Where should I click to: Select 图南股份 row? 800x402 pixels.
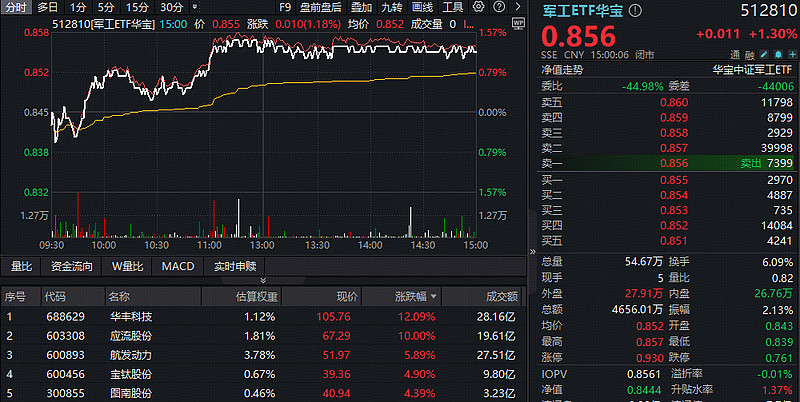click(262, 393)
